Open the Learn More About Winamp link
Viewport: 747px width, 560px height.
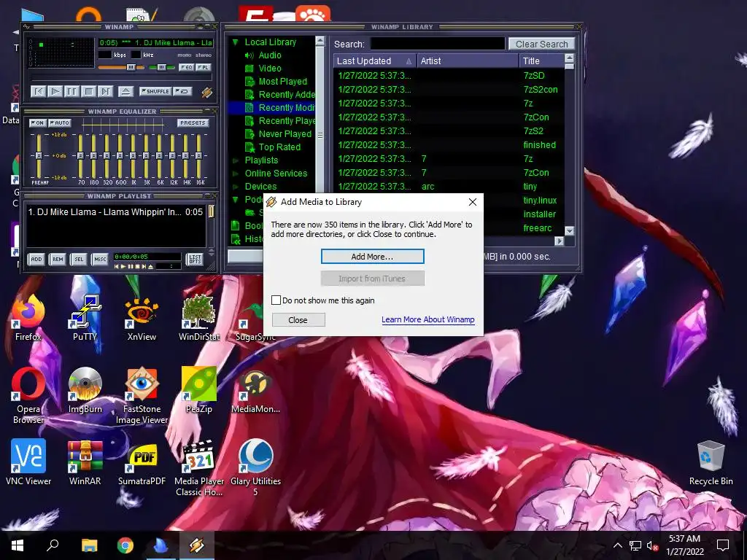pos(427,319)
